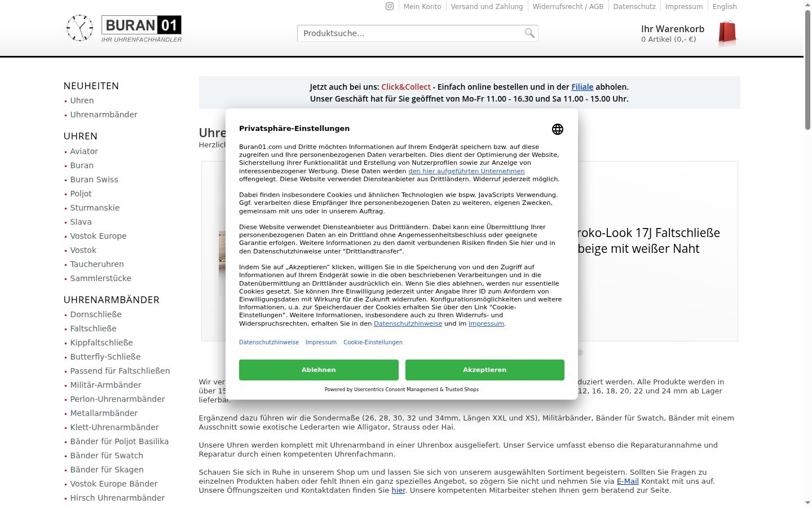
Task: Open Versand und Zahlung page
Action: click(x=487, y=7)
